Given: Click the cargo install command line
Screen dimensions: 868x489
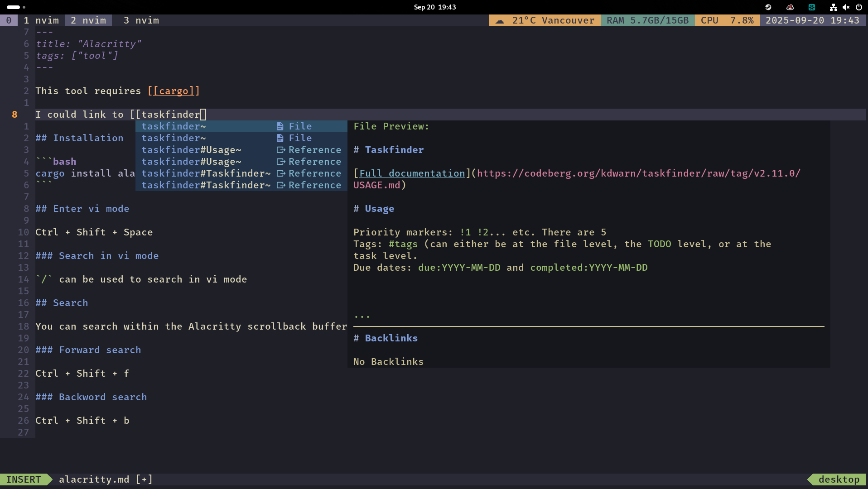Looking at the screenshot, I should [85, 173].
